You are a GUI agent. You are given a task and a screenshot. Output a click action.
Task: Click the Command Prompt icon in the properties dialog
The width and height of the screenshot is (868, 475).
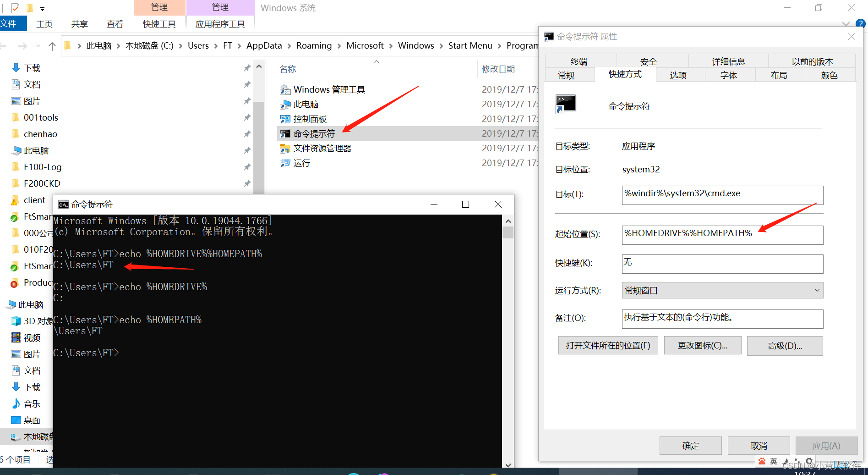point(566,103)
